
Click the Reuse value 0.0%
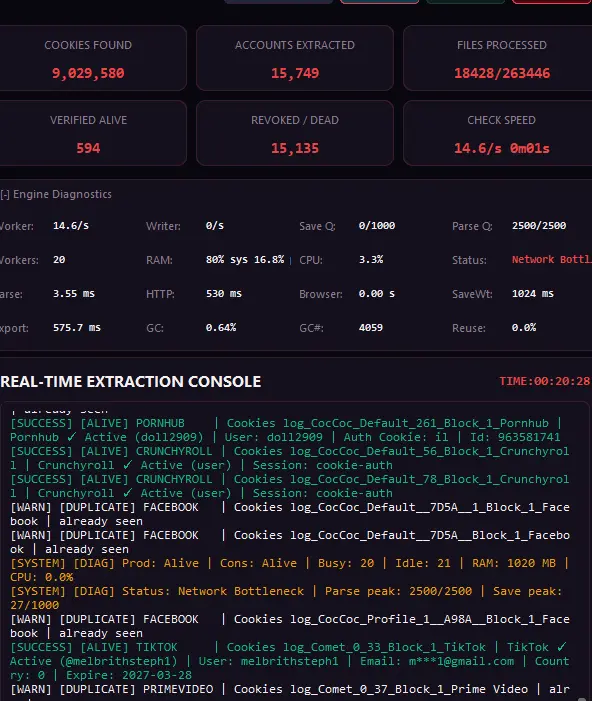(x=524, y=328)
